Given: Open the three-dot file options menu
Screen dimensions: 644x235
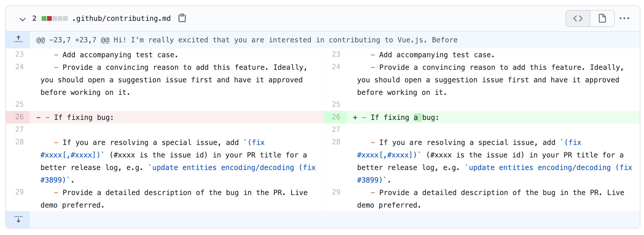Looking at the screenshot, I should [624, 18].
